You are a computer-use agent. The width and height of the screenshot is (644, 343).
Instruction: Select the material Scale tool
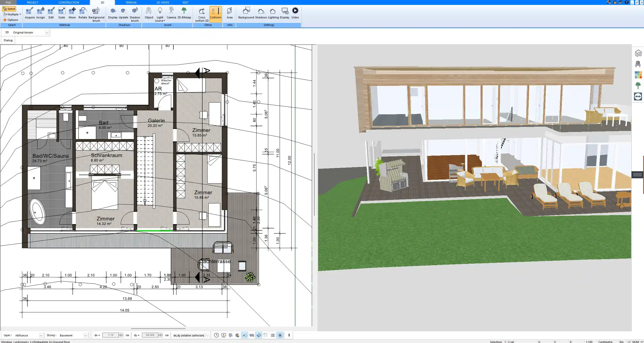tap(62, 13)
